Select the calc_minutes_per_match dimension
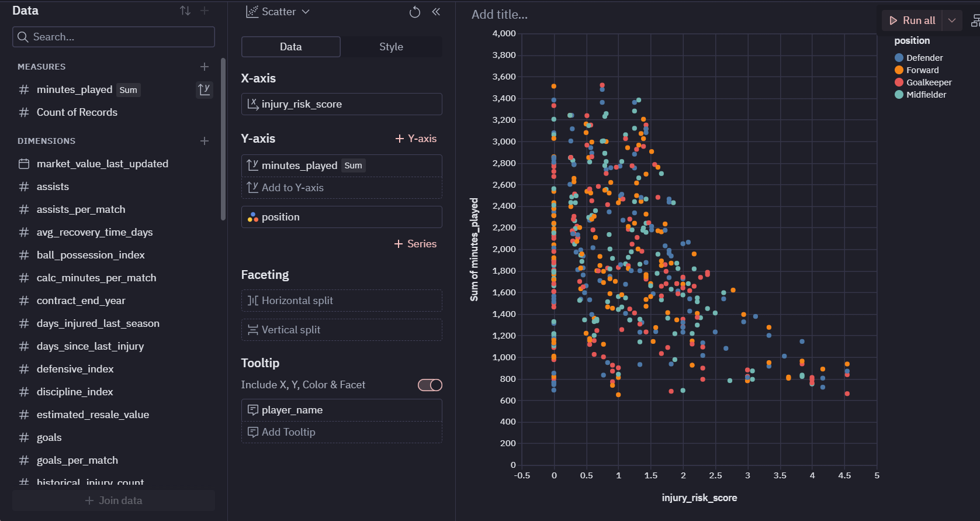 coord(96,278)
